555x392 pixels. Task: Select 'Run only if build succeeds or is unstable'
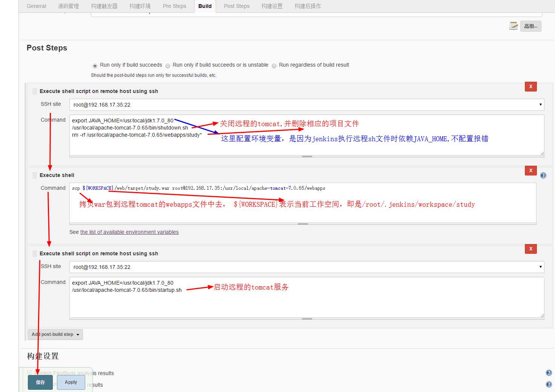point(168,66)
